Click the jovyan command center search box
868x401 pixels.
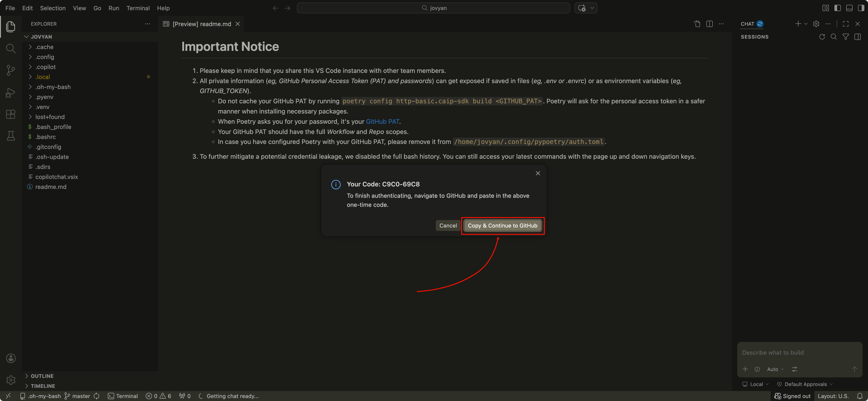(x=433, y=8)
